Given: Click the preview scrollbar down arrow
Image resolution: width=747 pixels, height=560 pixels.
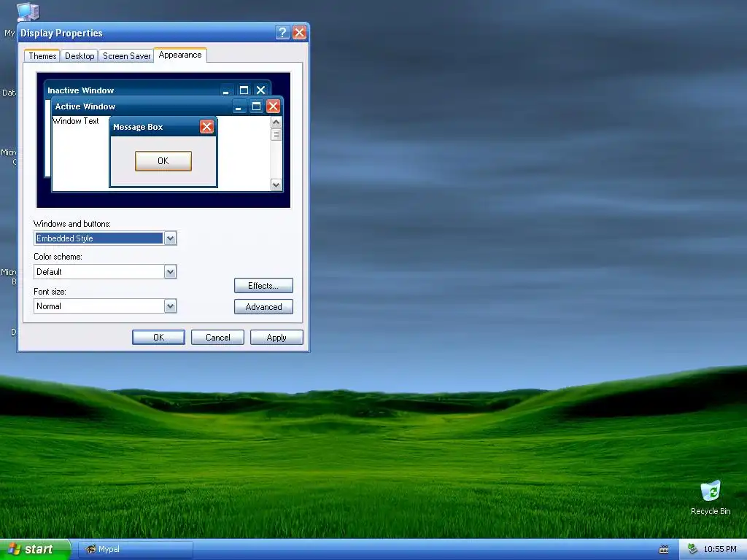Looking at the screenshot, I should pos(276,184).
